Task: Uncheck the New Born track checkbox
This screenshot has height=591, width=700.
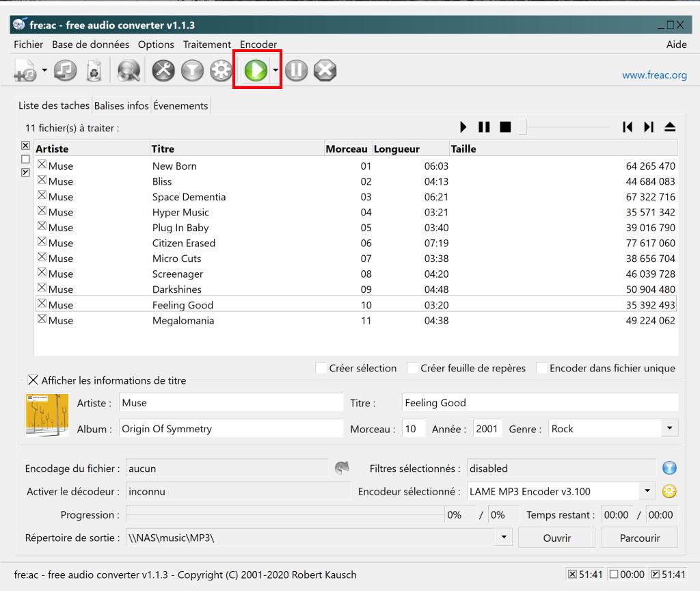Action: point(42,164)
